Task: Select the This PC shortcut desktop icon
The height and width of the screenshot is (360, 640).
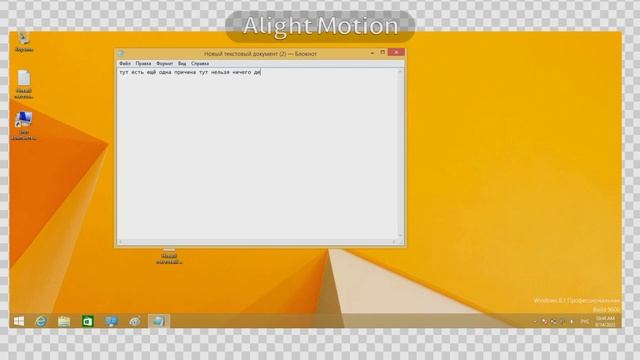Action: coord(24,126)
